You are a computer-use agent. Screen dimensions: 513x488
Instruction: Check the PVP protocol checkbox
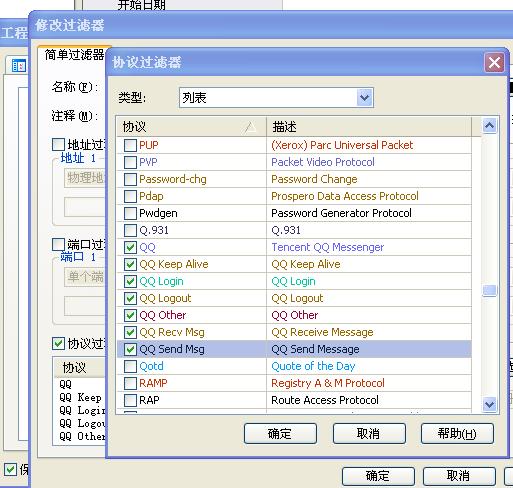click(130, 162)
